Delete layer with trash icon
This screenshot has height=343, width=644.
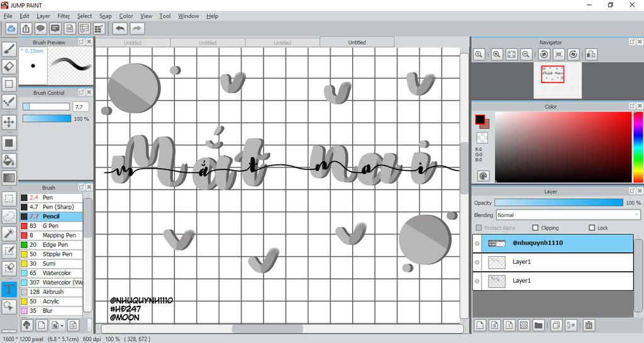tap(589, 325)
